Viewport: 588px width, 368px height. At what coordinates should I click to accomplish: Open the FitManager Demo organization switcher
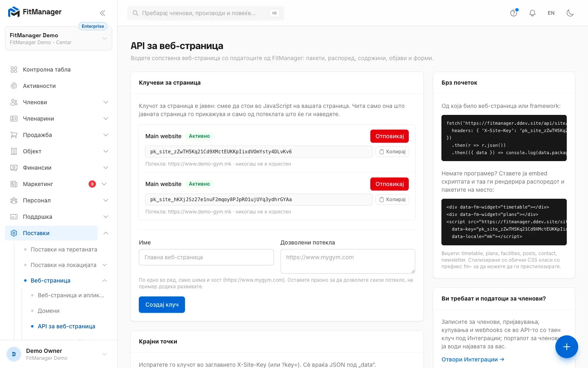click(x=58, y=38)
